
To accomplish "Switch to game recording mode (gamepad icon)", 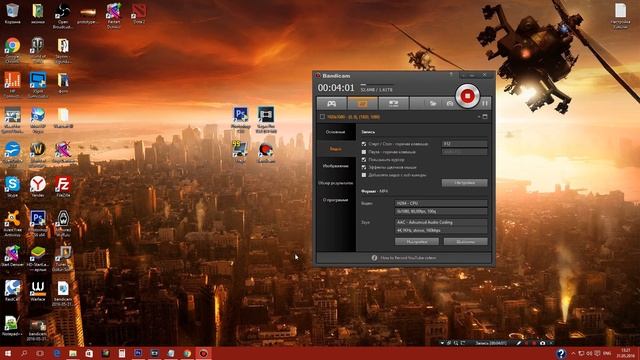I will point(331,104).
